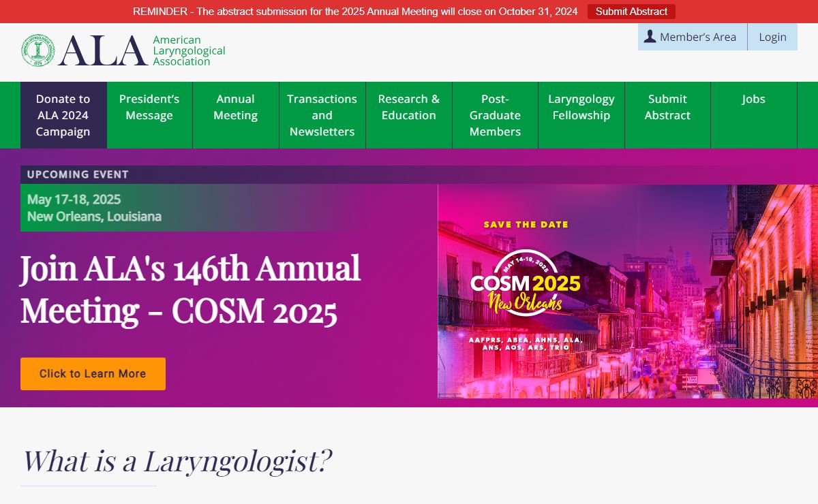Click the May 17-18, 2025 event date

click(74, 200)
